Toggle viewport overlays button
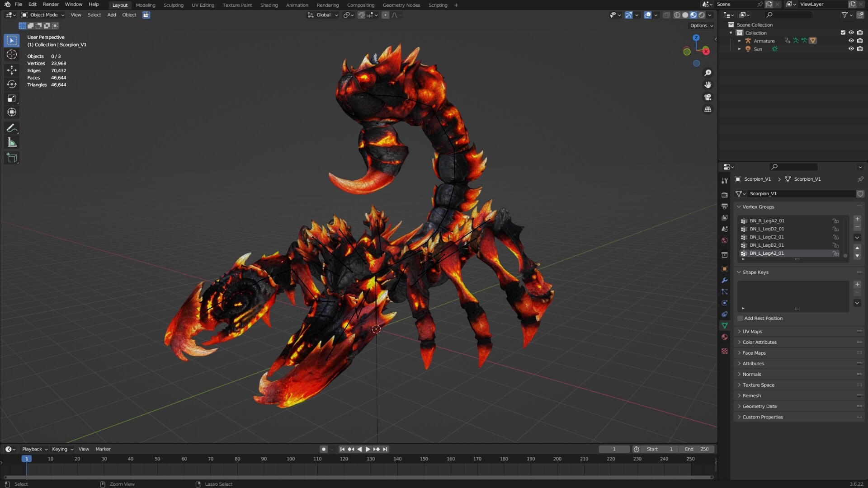Image resolution: width=868 pixels, height=488 pixels. (x=647, y=15)
